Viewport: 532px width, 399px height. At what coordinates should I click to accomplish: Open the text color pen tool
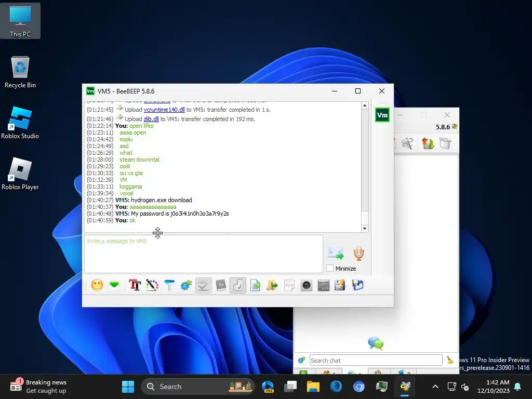[152, 285]
